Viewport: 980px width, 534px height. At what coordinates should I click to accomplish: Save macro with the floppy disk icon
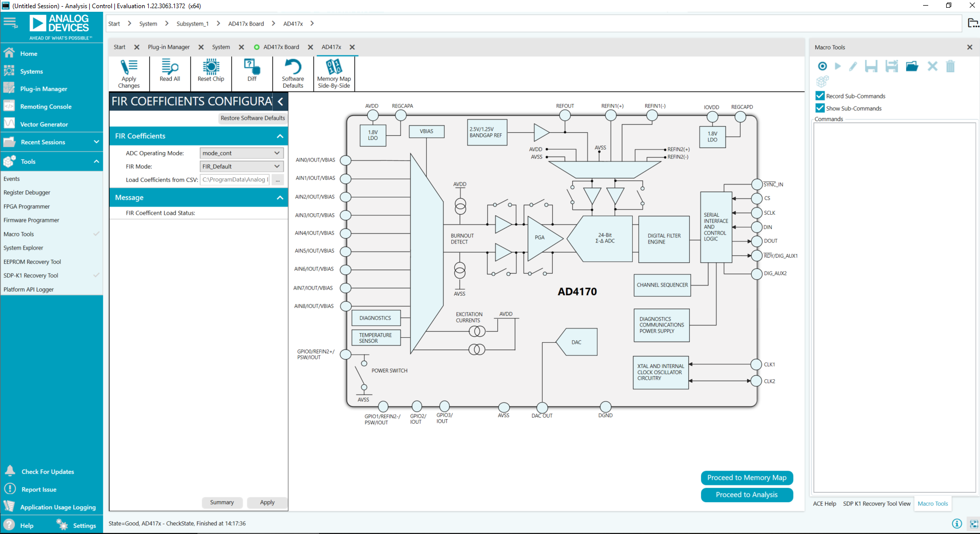click(871, 66)
